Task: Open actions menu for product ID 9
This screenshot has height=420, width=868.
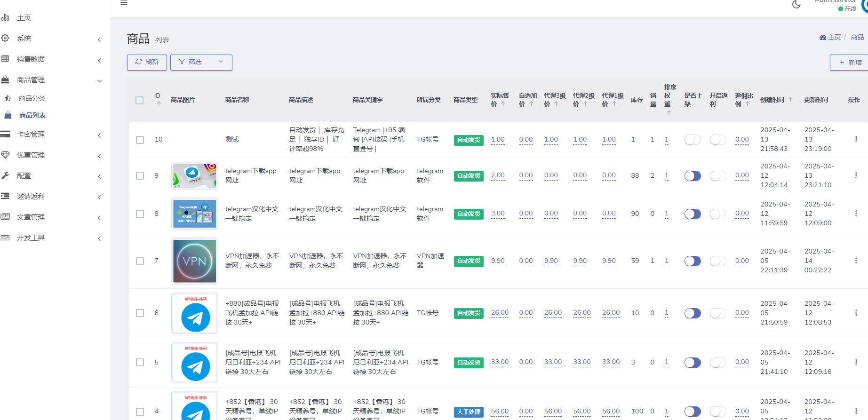Action: click(x=856, y=175)
